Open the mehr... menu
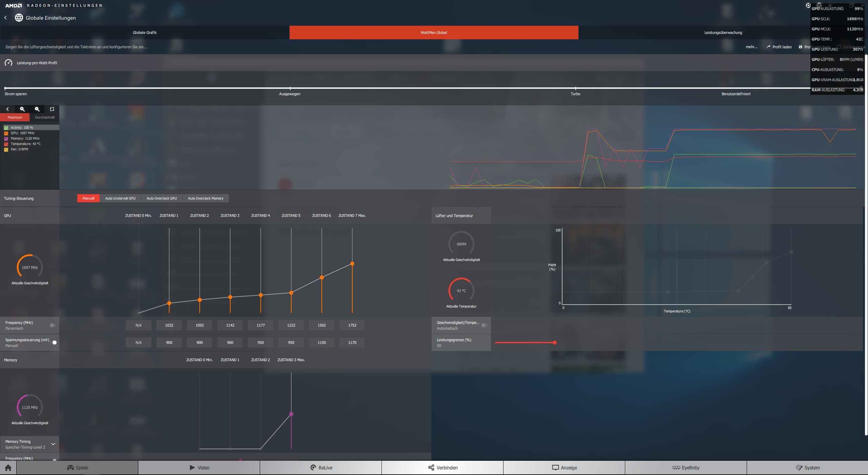 (x=751, y=47)
